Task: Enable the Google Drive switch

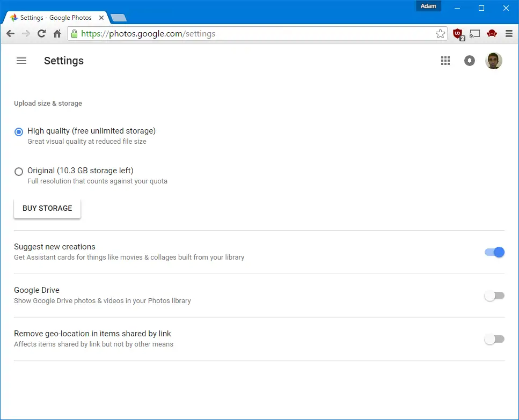Action: click(x=494, y=296)
